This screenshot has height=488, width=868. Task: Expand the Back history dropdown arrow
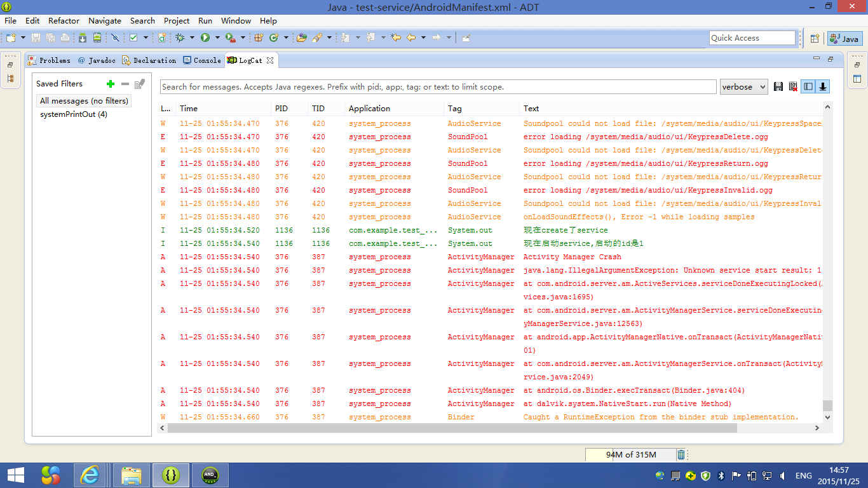click(x=423, y=38)
